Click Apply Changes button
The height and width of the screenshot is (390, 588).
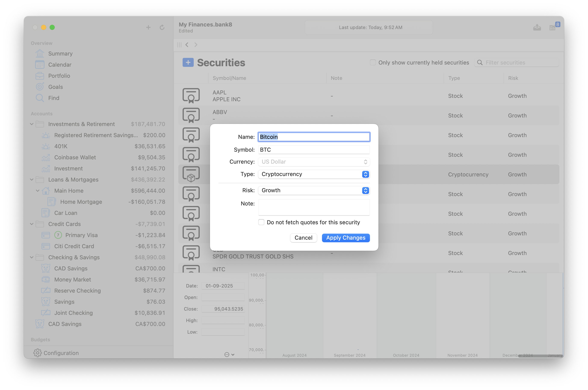click(x=346, y=238)
